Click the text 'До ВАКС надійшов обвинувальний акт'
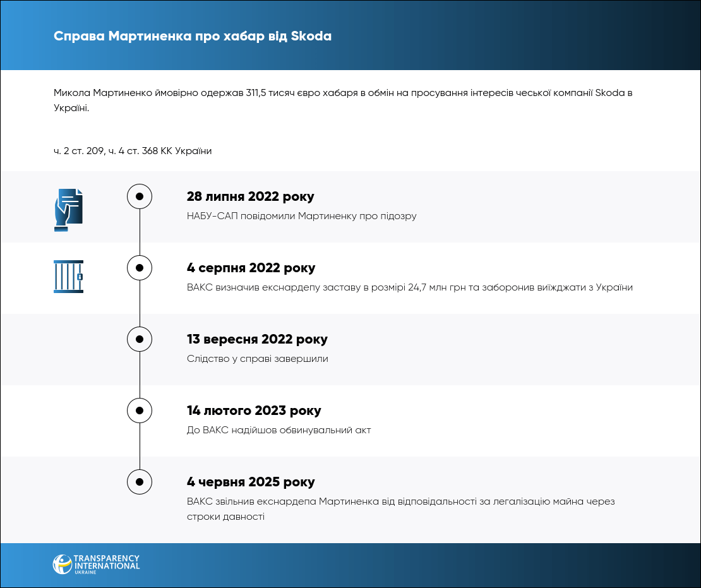This screenshot has width=701, height=588. (279, 430)
